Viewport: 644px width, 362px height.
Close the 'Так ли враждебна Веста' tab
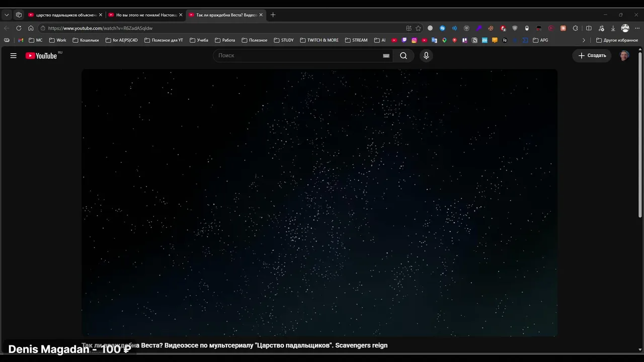[261, 15]
